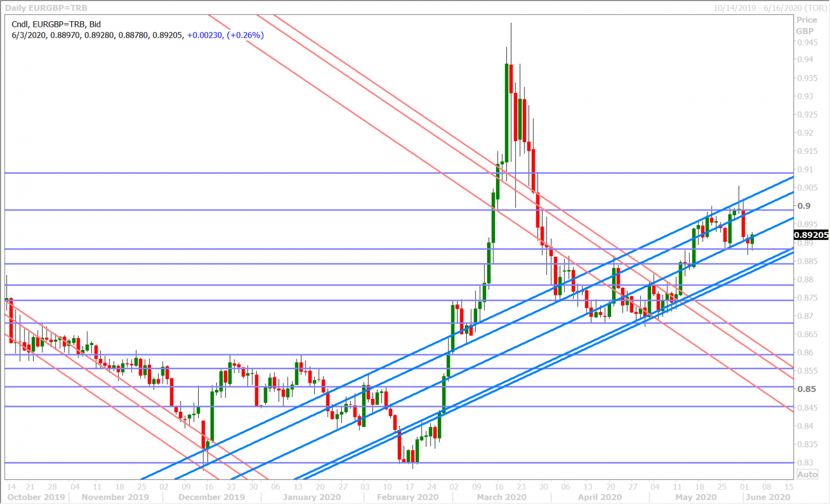Click the percent change '(+0.26%)'
This screenshot has height=504, width=830.
[245, 35]
